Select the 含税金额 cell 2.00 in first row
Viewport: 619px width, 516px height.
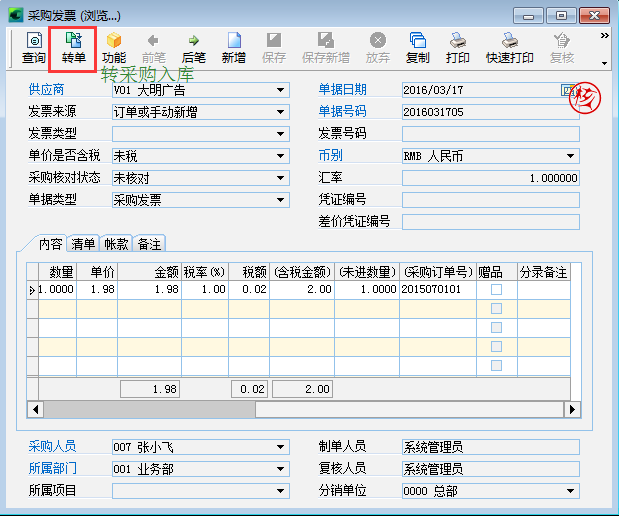click(x=302, y=289)
